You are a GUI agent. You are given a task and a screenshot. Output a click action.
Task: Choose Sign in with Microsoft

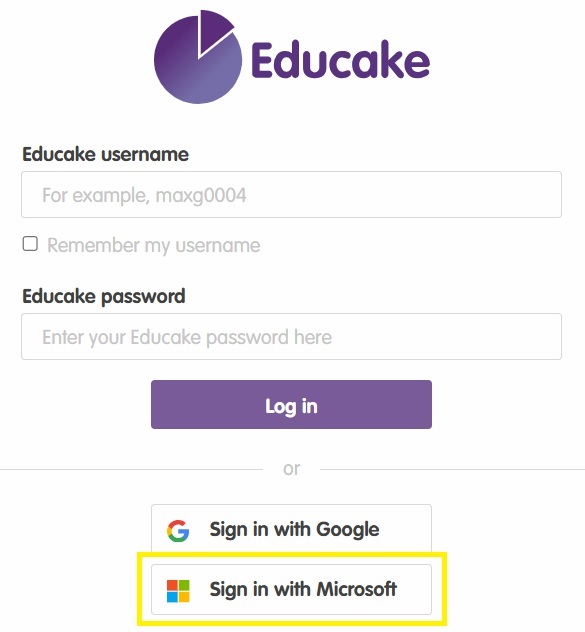tap(291, 589)
